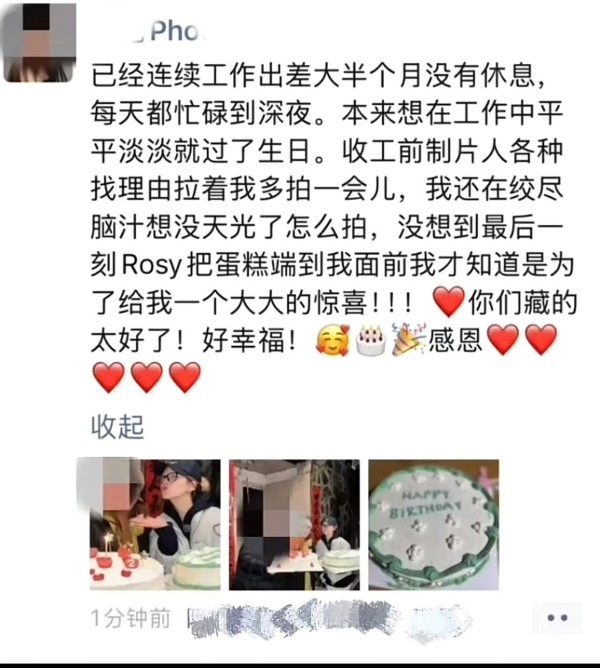Open the middle photo with the dark doorway
This screenshot has height=668, width=600.
tap(294, 524)
